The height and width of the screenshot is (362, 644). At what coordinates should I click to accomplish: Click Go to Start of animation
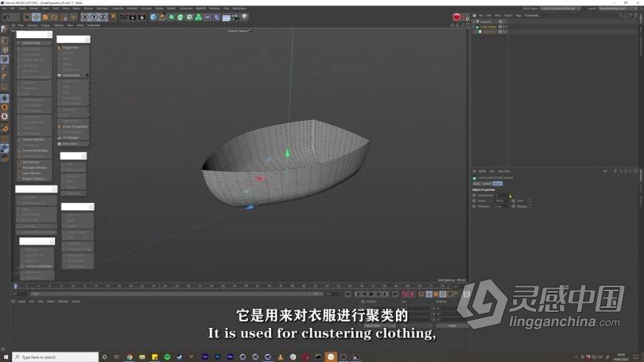point(348,294)
